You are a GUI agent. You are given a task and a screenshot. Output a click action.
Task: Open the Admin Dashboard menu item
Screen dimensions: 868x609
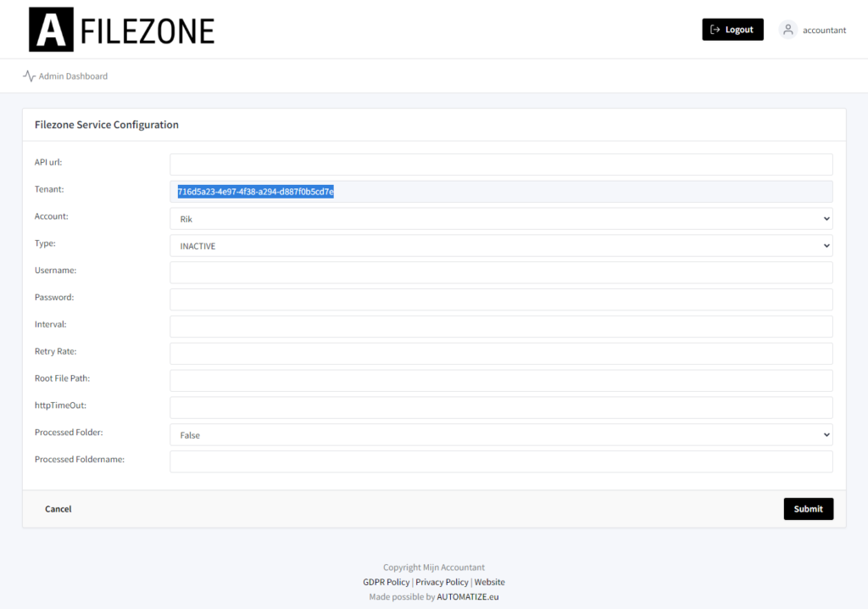pyautogui.click(x=65, y=76)
